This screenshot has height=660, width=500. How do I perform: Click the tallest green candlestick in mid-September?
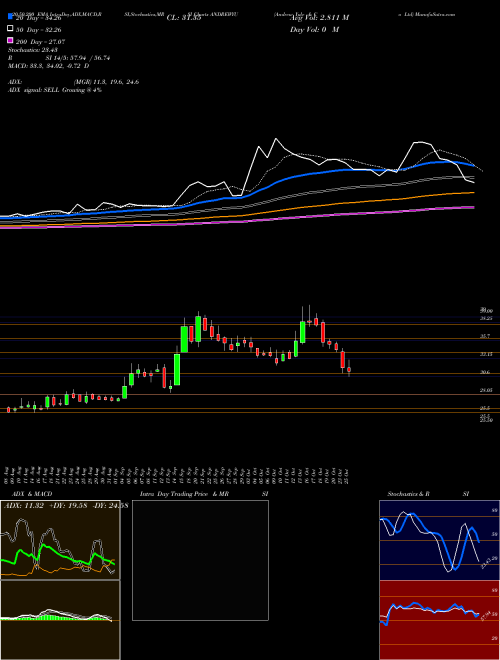[177, 369]
